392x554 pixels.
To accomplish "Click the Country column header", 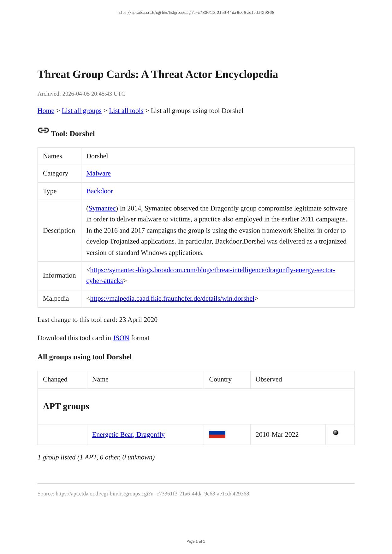I will pyautogui.click(x=220, y=380).
